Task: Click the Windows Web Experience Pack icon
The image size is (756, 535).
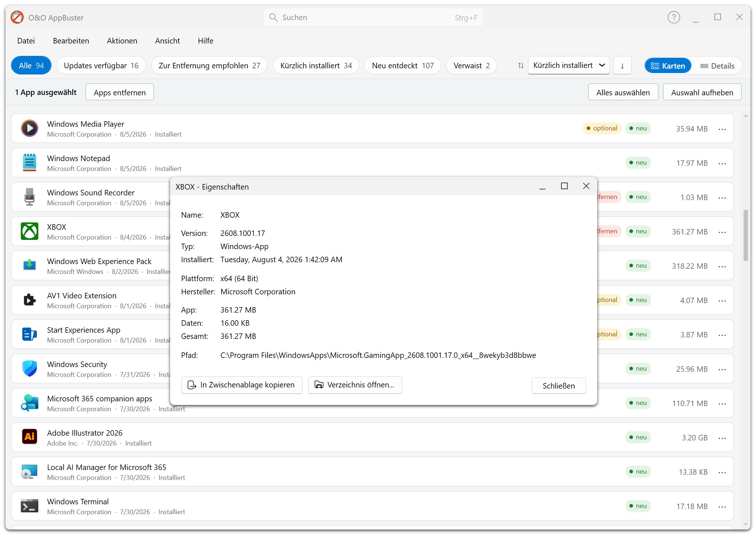Action: coord(30,265)
